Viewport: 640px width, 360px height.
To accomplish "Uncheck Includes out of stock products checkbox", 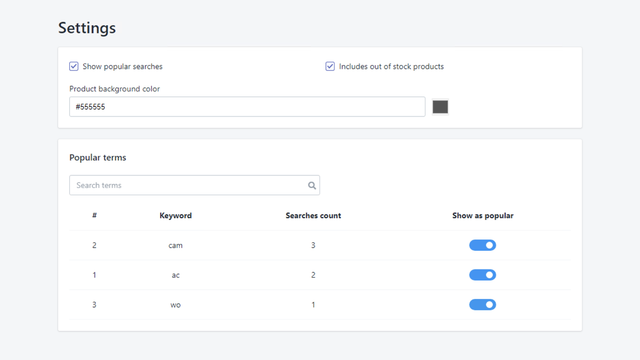I will coord(330,66).
